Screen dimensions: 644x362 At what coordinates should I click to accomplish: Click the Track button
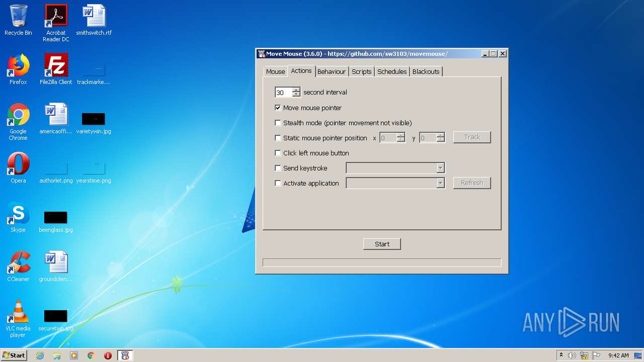[x=472, y=137]
